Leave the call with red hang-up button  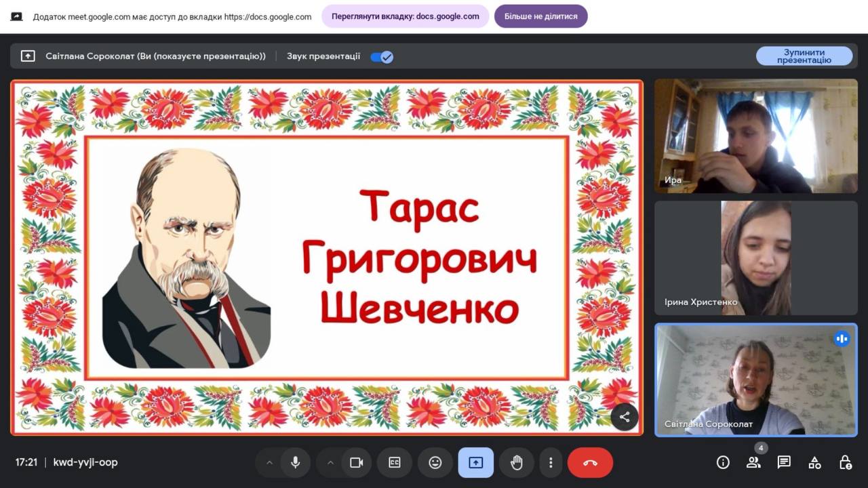590,462
